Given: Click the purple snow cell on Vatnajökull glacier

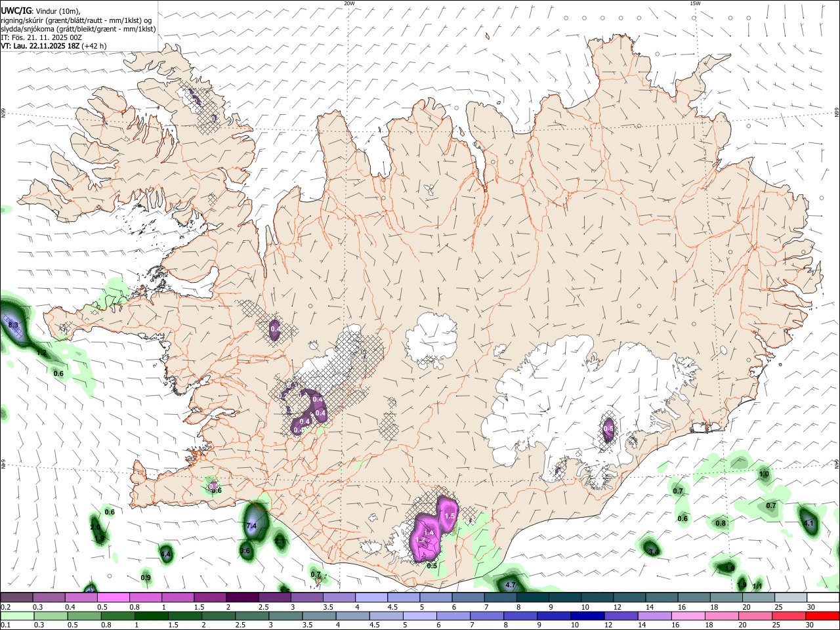Looking at the screenshot, I should coord(608,429).
